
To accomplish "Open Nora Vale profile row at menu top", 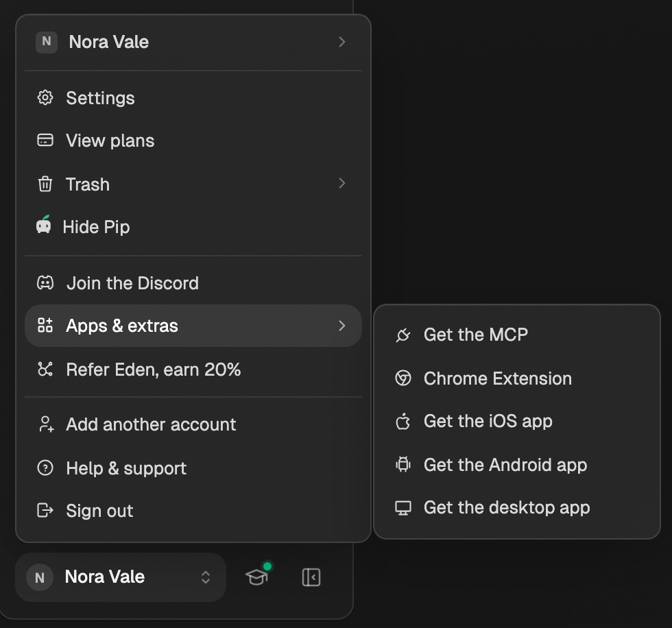I will pos(193,42).
